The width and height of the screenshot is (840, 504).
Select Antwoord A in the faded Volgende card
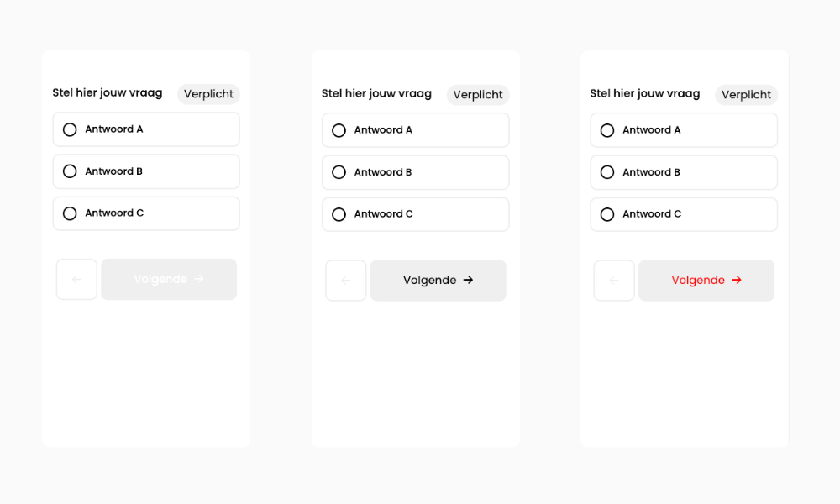(x=70, y=129)
